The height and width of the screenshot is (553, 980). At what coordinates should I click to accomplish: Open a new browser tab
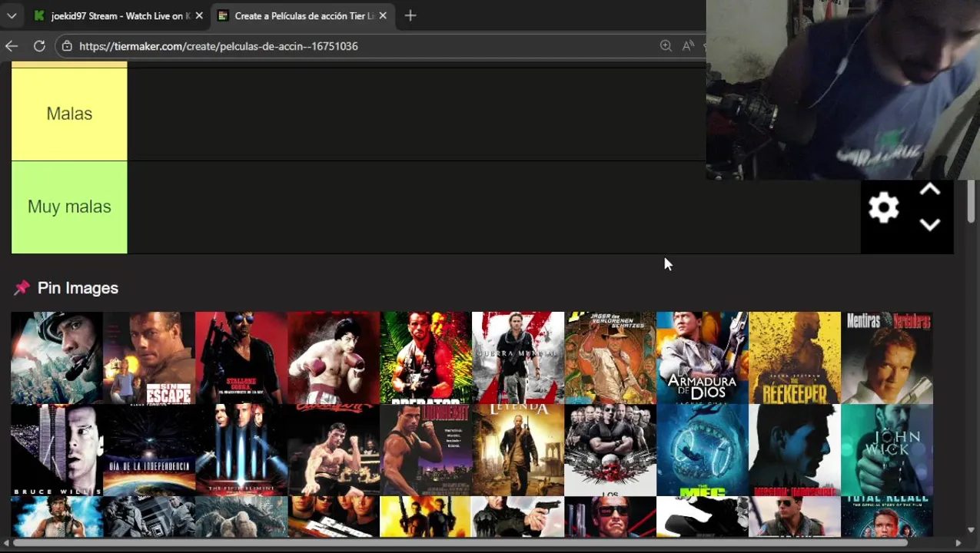click(x=410, y=15)
